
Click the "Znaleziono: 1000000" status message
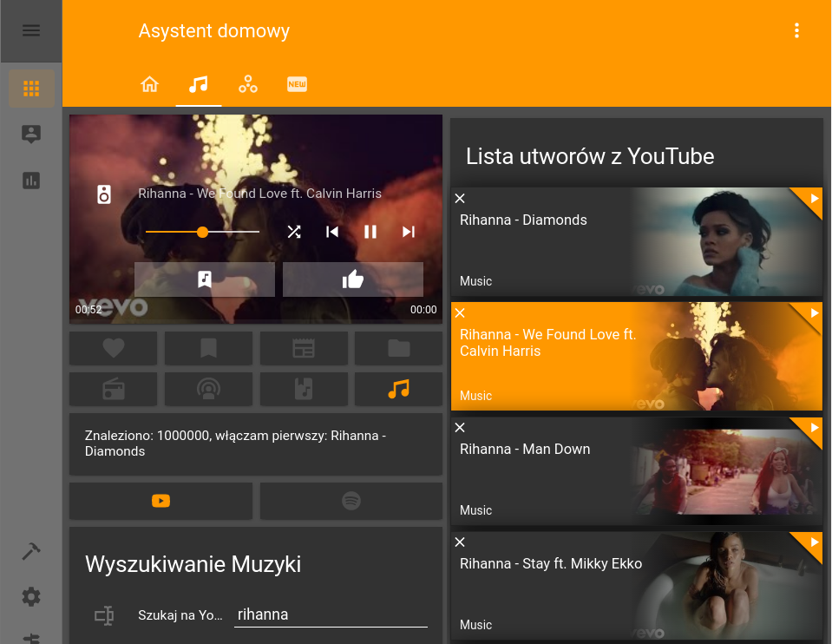pyautogui.click(x=236, y=444)
